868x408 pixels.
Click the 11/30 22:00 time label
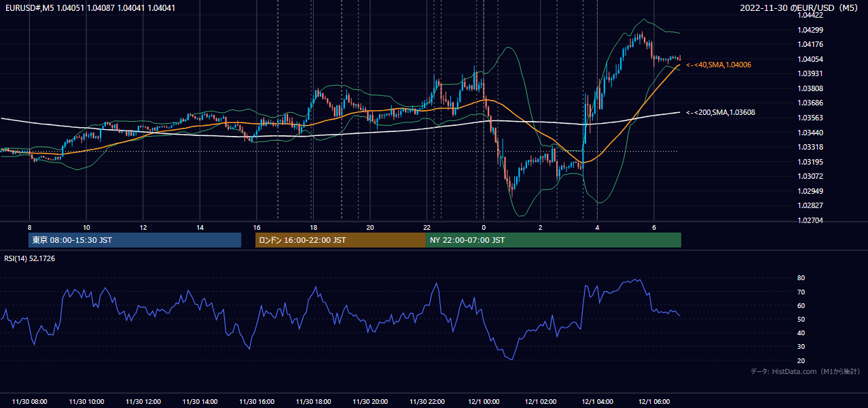click(427, 402)
